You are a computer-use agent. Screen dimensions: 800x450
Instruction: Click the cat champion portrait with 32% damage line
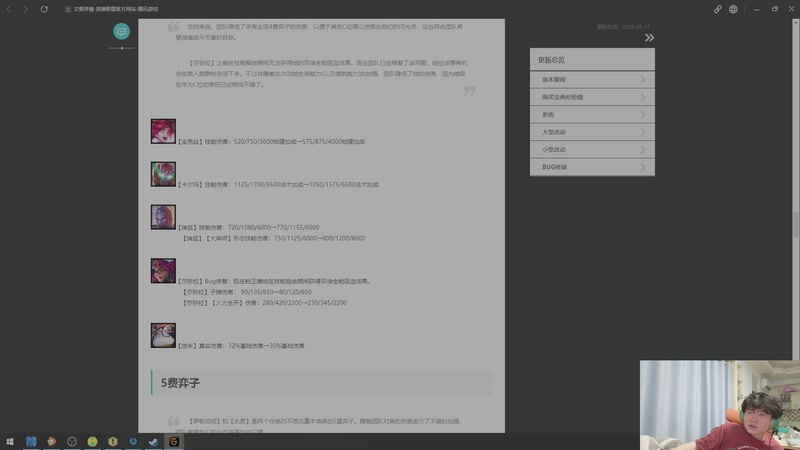[163, 335]
